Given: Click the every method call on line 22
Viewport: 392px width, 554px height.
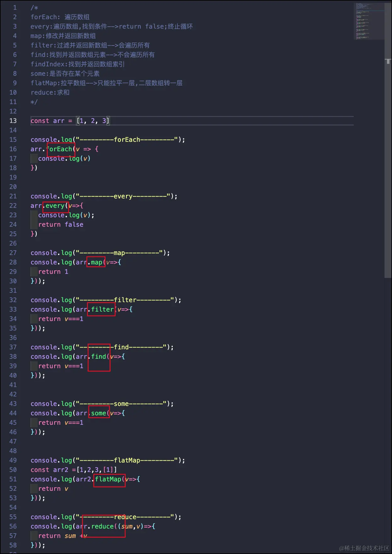Looking at the screenshot, I should click(x=55, y=206).
